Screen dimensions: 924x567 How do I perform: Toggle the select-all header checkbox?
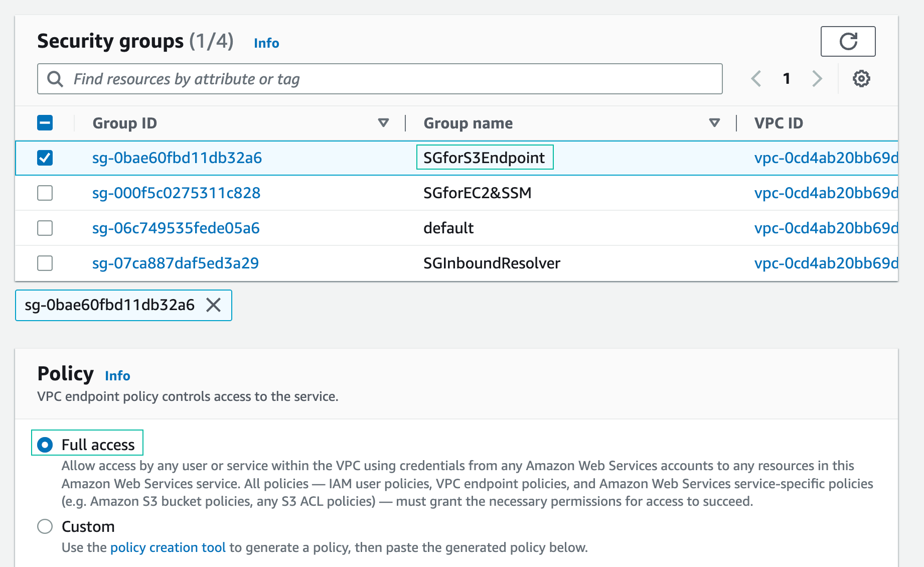tap(45, 123)
